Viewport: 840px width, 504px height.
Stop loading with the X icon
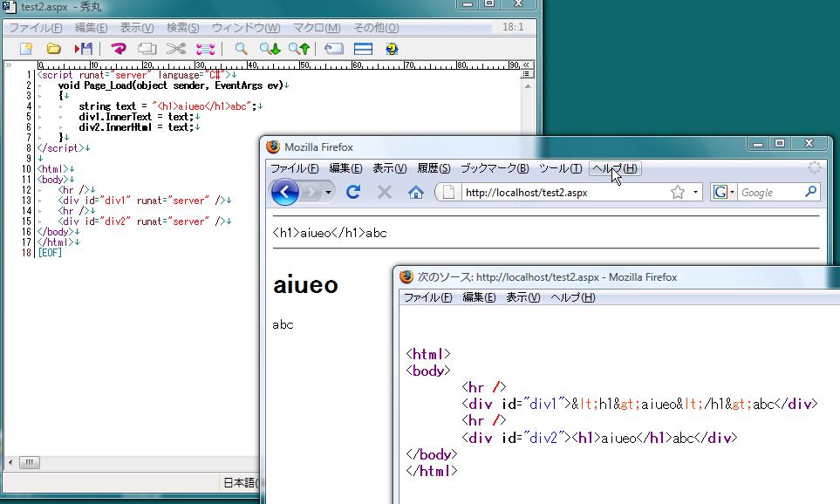pos(384,192)
